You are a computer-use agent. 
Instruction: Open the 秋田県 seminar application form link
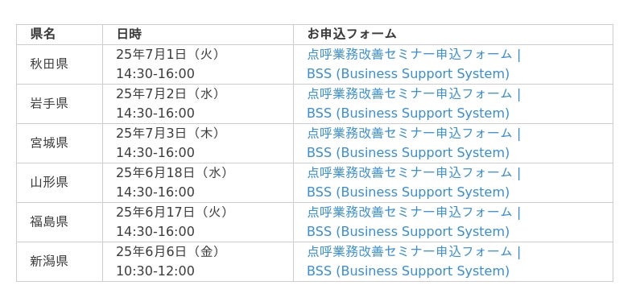point(414,64)
